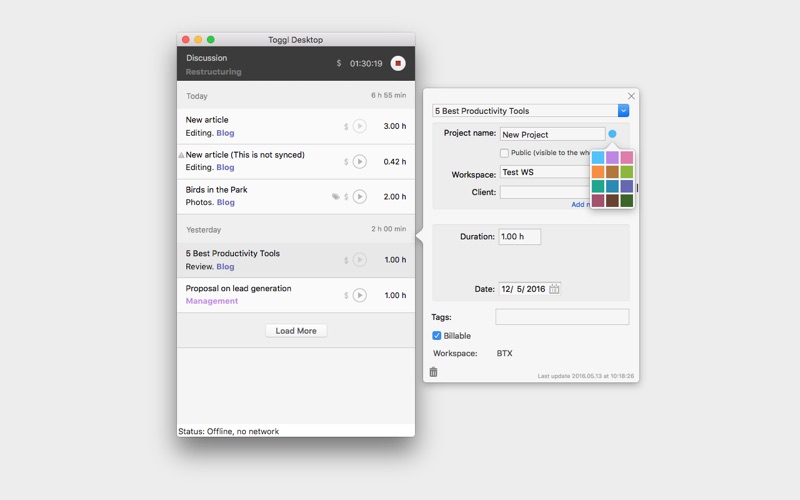This screenshot has height=500, width=800.
Task: Click the Workspace field showing Test WS
Action: pyautogui.click(x=545, y=172)
